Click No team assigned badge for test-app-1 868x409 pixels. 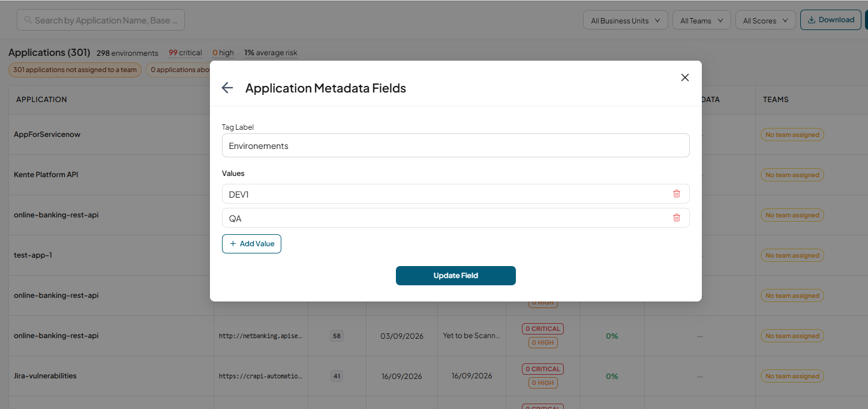point(792,256)
